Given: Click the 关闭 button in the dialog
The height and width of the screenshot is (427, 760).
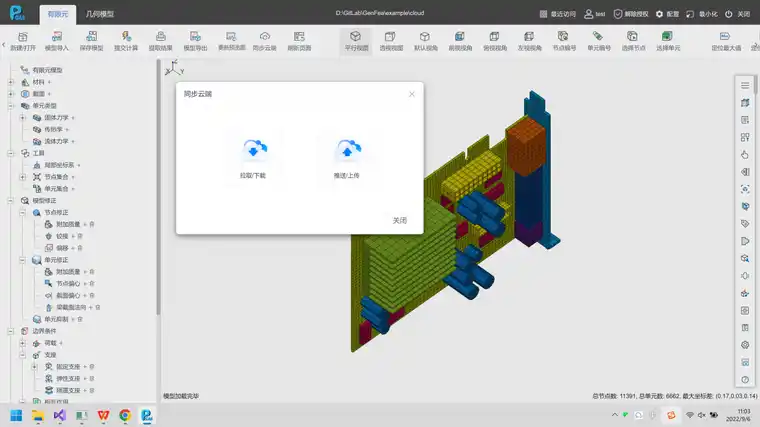Looking at the screenshot, I should point(399,220).
